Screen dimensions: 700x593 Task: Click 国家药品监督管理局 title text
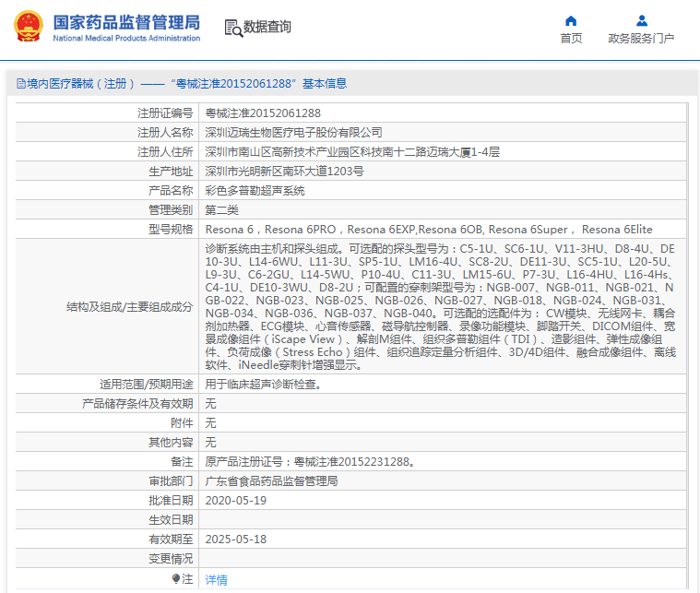126,22
